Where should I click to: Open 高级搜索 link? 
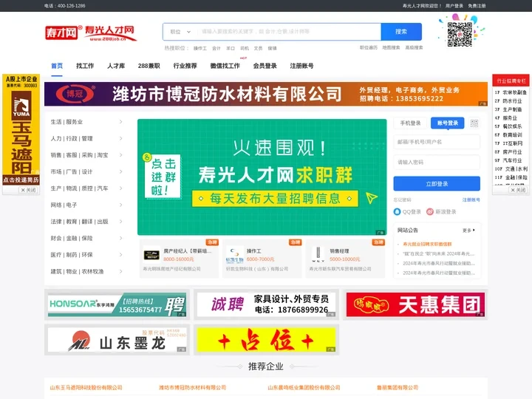point(414,47)
